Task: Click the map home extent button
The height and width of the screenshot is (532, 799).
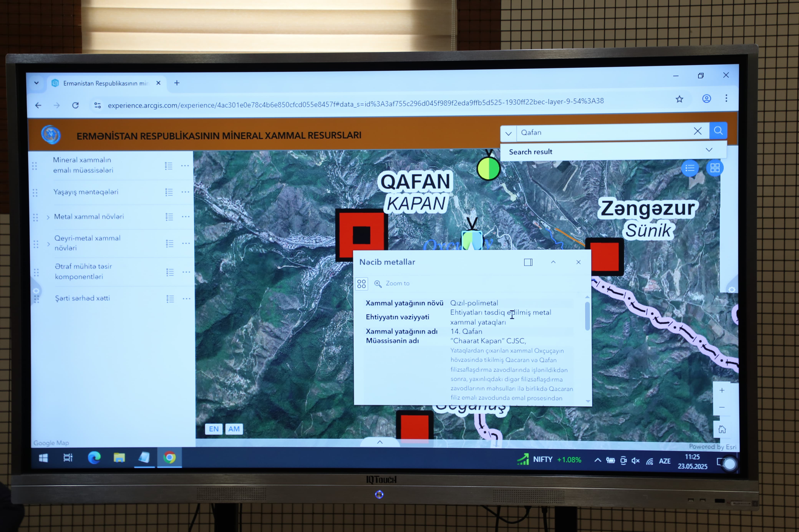Action: (722, 430)
